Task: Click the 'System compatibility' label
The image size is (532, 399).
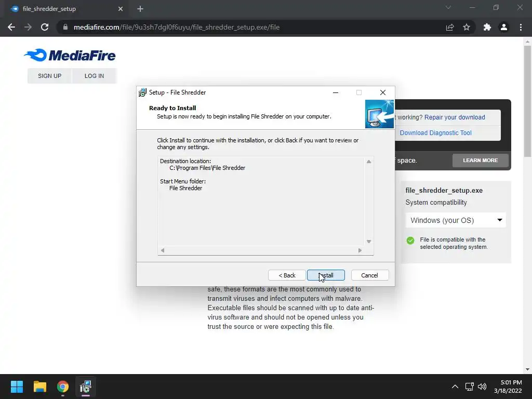Action: (x=436, y=203)
